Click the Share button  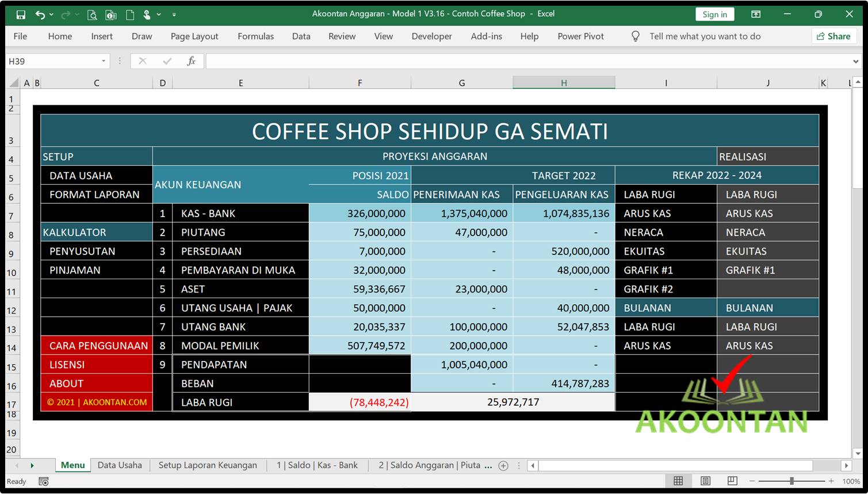833,36
